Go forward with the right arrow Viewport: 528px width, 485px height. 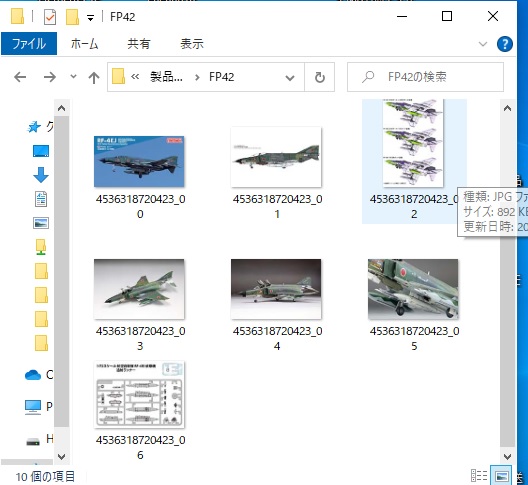pos(50,77)
